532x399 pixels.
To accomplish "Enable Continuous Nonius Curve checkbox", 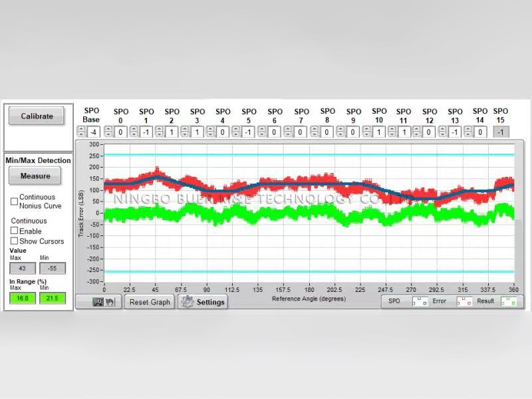I will tap(14, 201).
